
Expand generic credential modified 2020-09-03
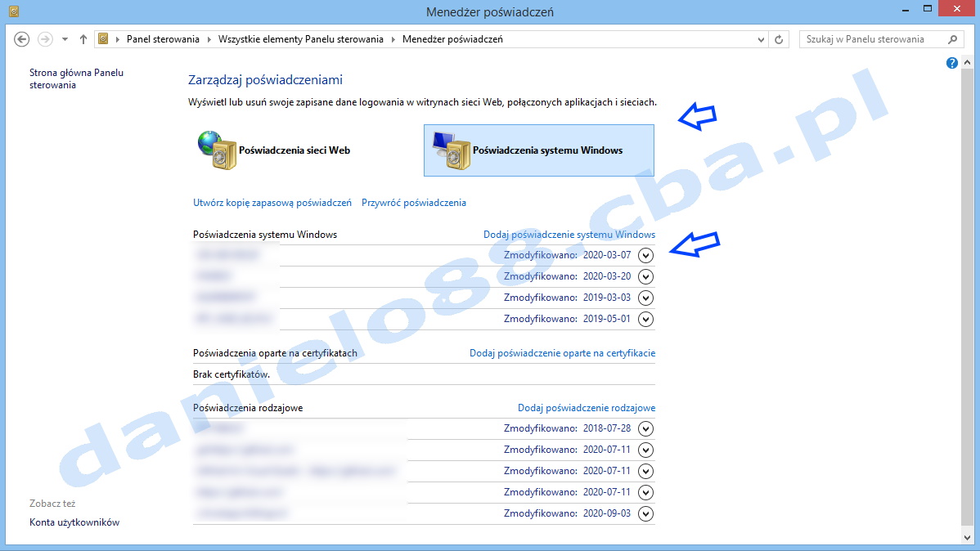[646, 513]
